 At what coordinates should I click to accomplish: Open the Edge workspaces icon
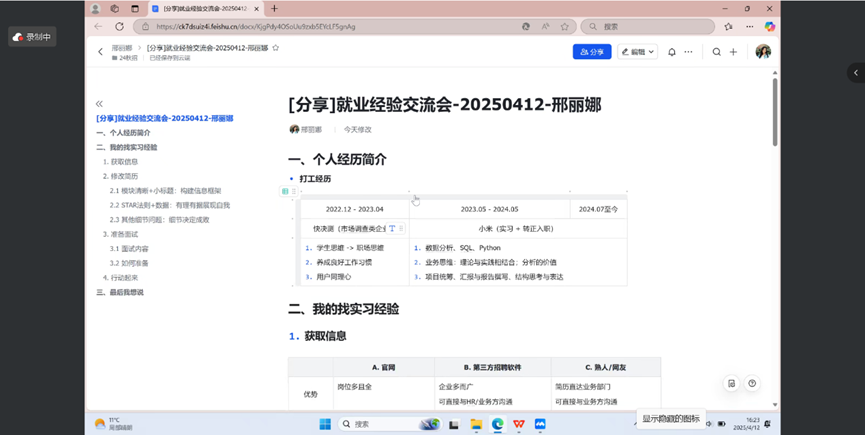point(115,9)
